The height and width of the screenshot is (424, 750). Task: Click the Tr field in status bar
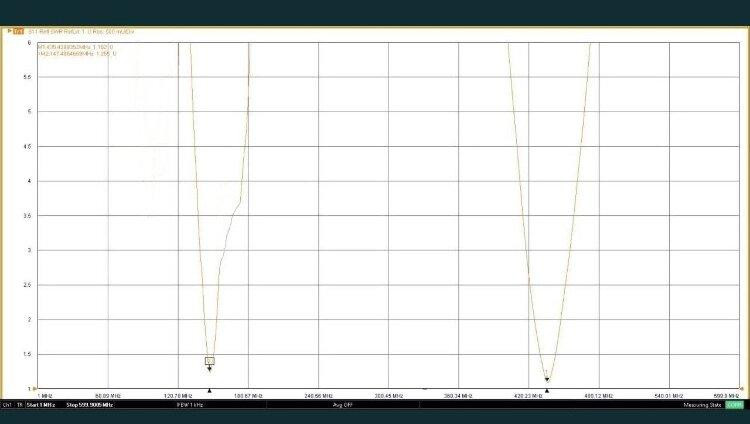pyautogui.click(x=19, y=405)
